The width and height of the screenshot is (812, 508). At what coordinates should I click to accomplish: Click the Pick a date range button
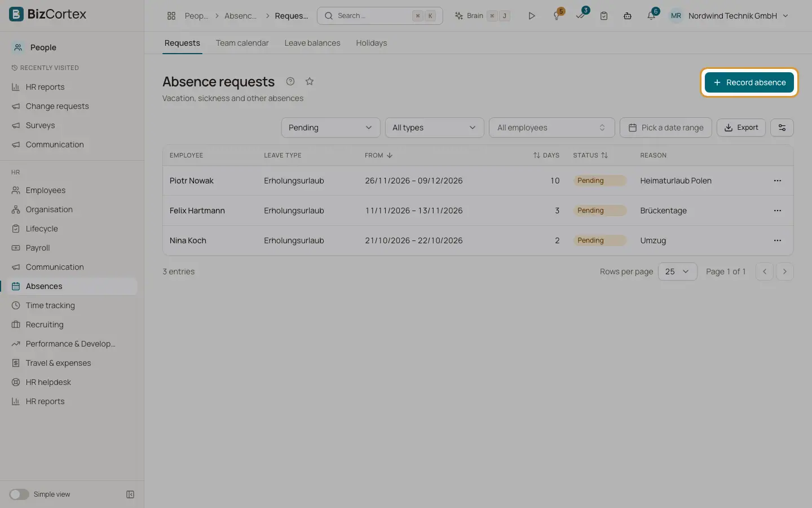pos(666,128)
